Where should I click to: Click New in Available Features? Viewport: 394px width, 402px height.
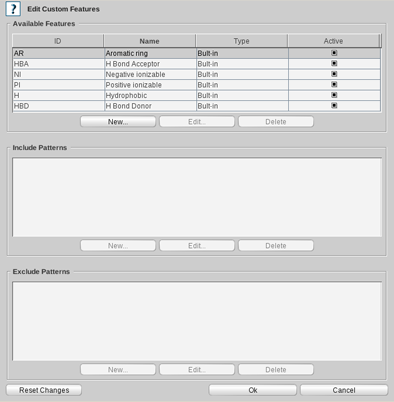[118, 122]
